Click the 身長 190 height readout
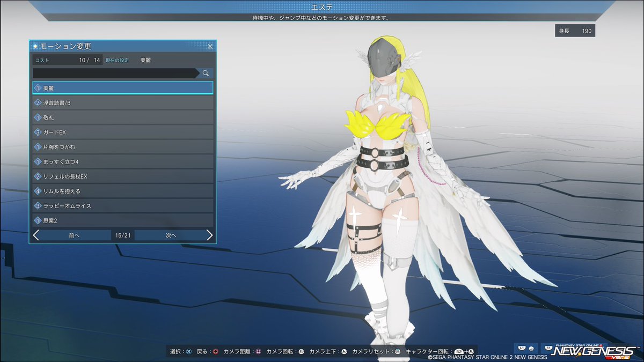644x362 pixels. [575, 31]
